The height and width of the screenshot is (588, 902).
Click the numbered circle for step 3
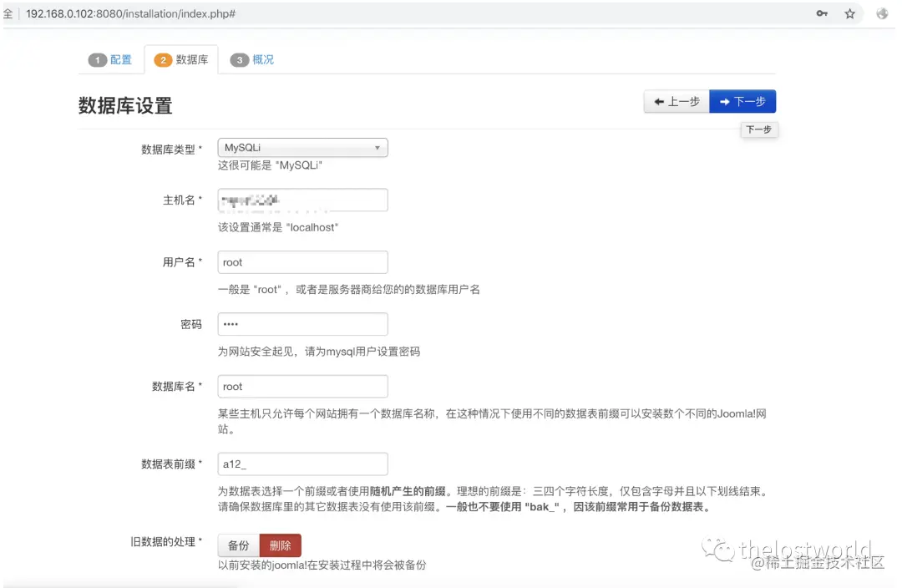241,59
